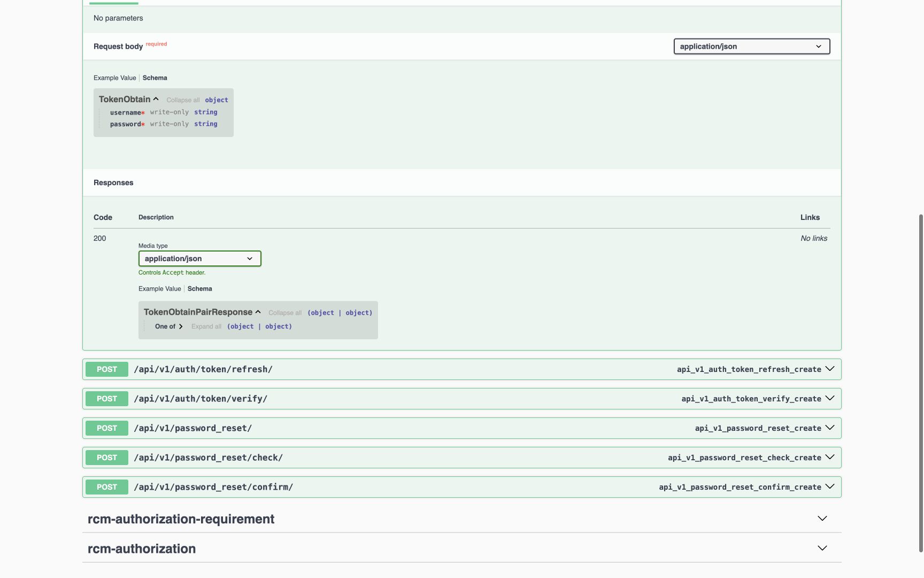This screenshot has width=924, height=578.
Task: Expand the password_reset endpoint chevron
Action: (x=830, y=428)
